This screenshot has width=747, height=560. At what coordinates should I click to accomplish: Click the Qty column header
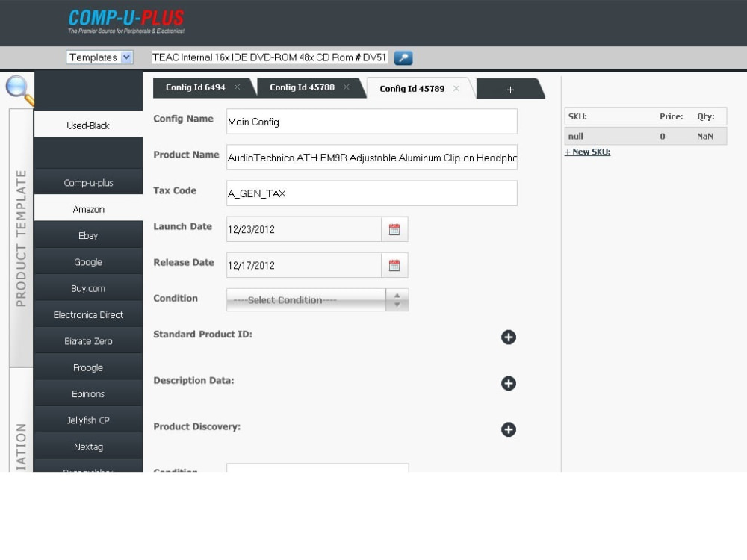tap(706, 116)
